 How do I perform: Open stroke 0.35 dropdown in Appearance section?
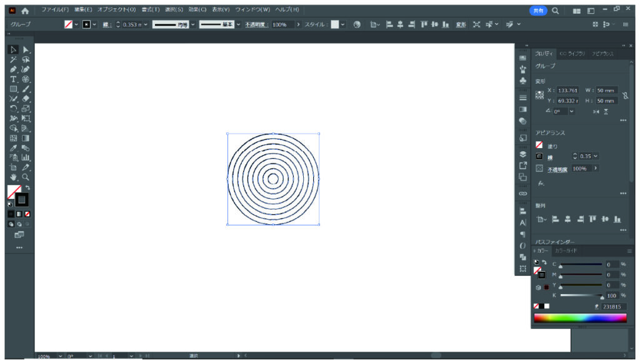(596, 156)
